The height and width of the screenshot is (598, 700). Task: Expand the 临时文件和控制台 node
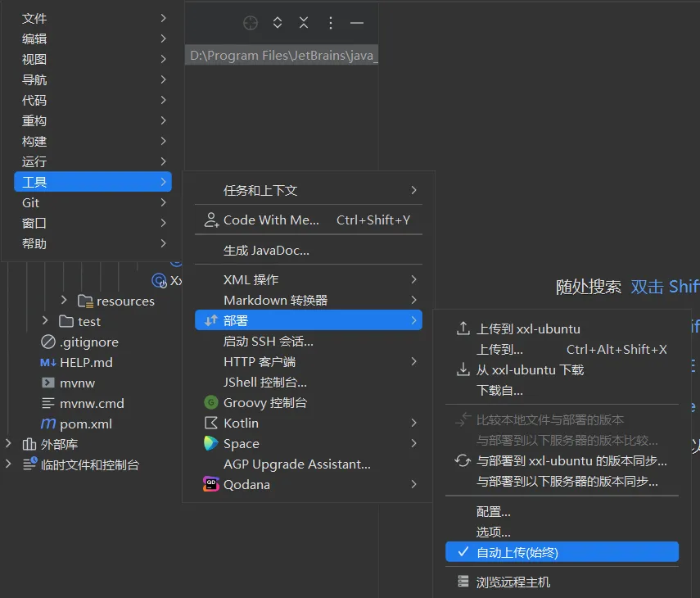pos(8,464)
